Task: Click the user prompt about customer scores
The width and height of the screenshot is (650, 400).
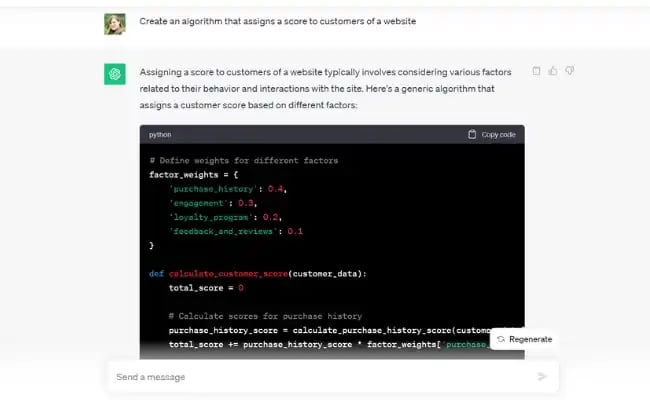Action: coord(278,21)
